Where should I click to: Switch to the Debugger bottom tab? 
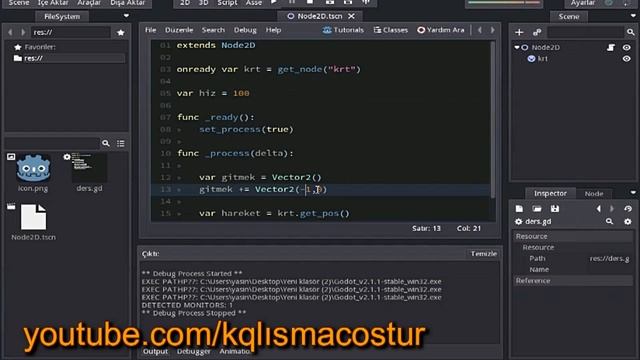(193, 351)
